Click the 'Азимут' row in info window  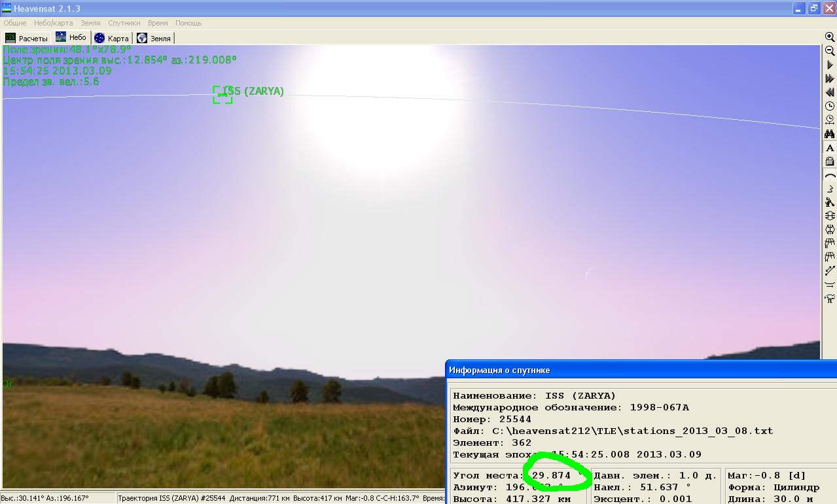pos(508,487)
